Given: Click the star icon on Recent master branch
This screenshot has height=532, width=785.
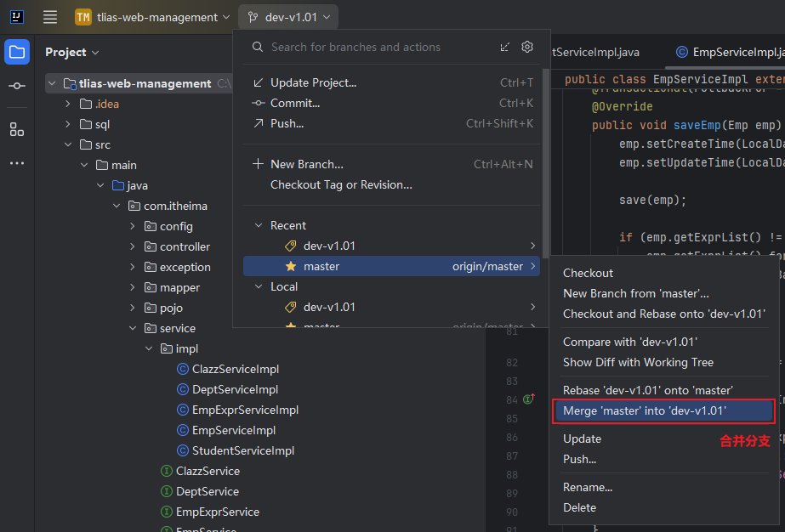Looking at the screenshot, I should 290,266.
